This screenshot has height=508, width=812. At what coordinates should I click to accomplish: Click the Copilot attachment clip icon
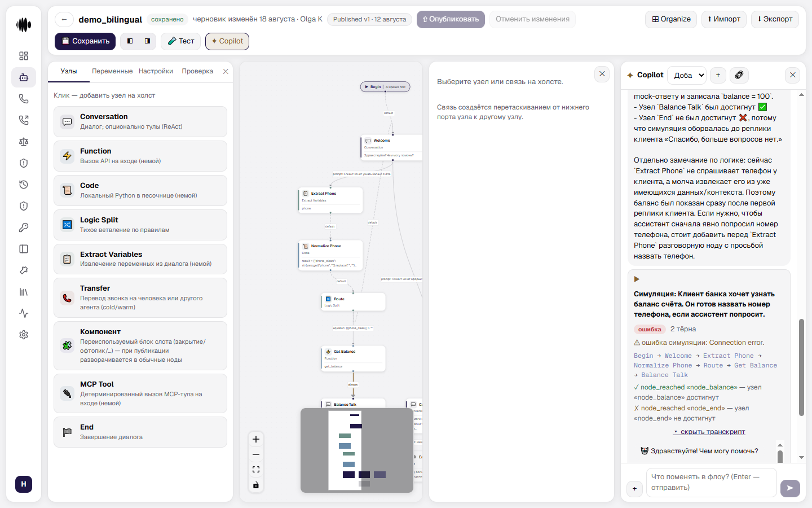click(x=739, y=75)
